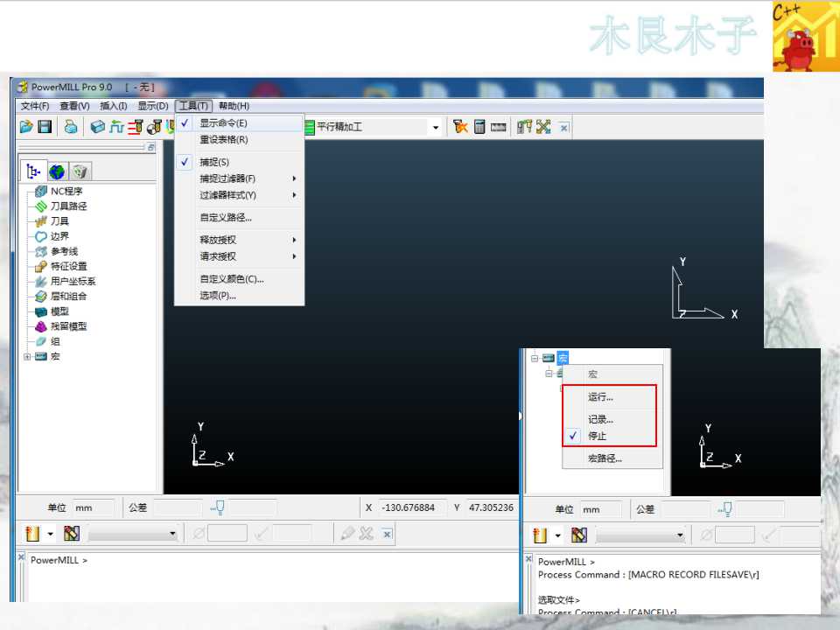Expand the 捕捉过滤器(F) submenu
This screenshot has height=630, width=840.
pyautogui.click(x=239, y=178)
